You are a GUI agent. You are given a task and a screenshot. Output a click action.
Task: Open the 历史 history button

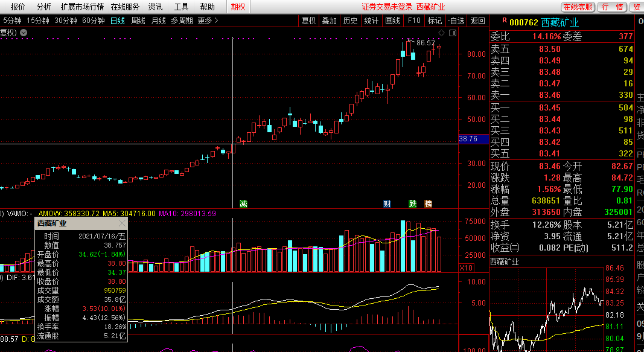350,21
